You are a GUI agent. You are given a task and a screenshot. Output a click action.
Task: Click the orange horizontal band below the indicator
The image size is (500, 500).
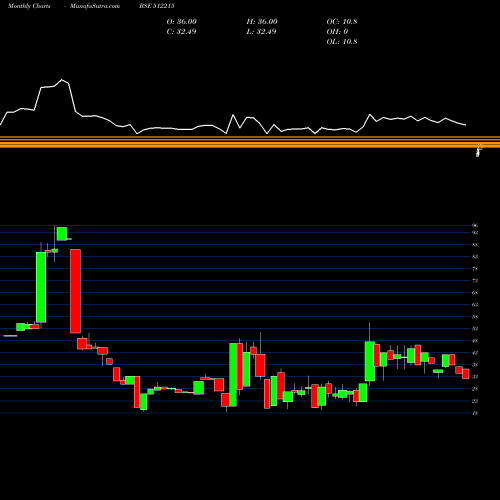[250, 142]
